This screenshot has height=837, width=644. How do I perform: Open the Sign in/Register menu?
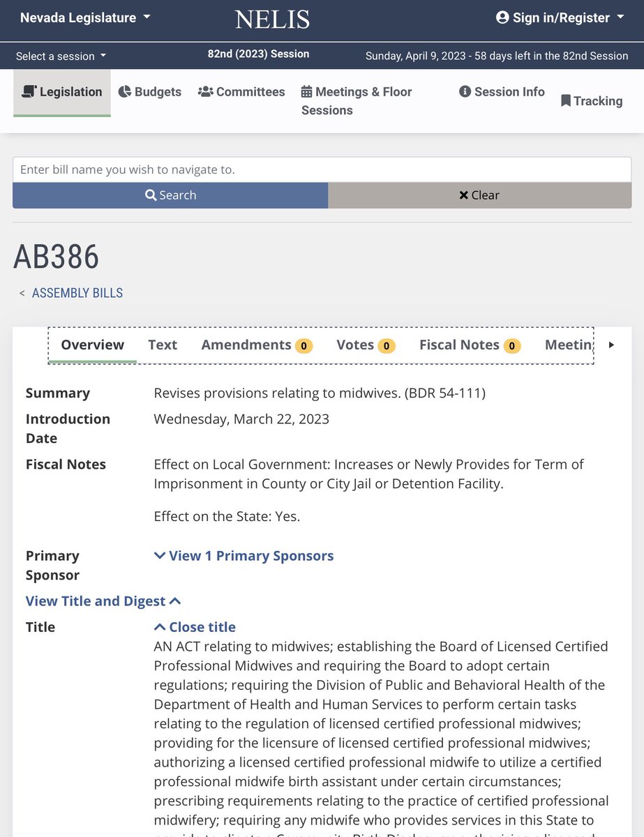[x=560, y=17]
